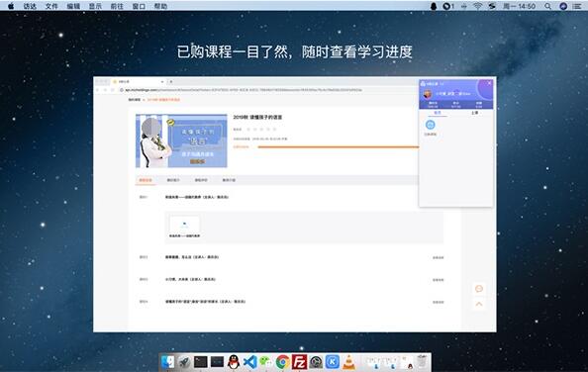Open a new browser tab
588x372 pixels.
[x=170, y=82]
